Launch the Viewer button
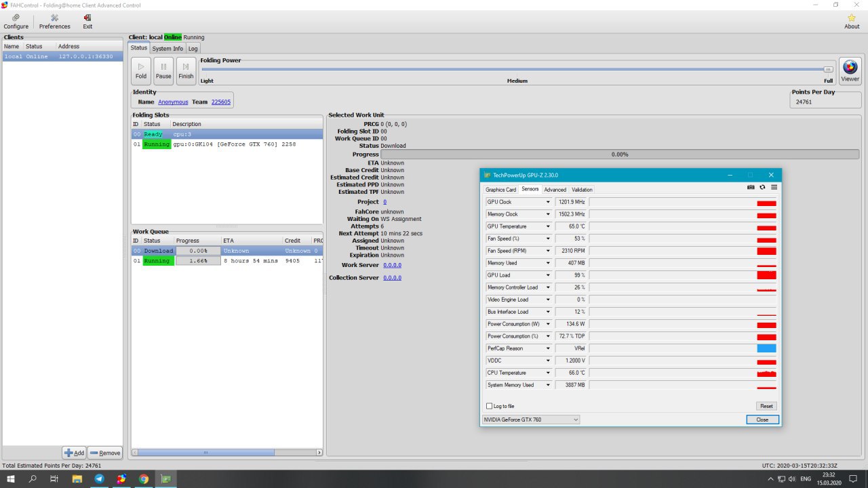This screenshot has width=868, height=488. click(850, 70)
